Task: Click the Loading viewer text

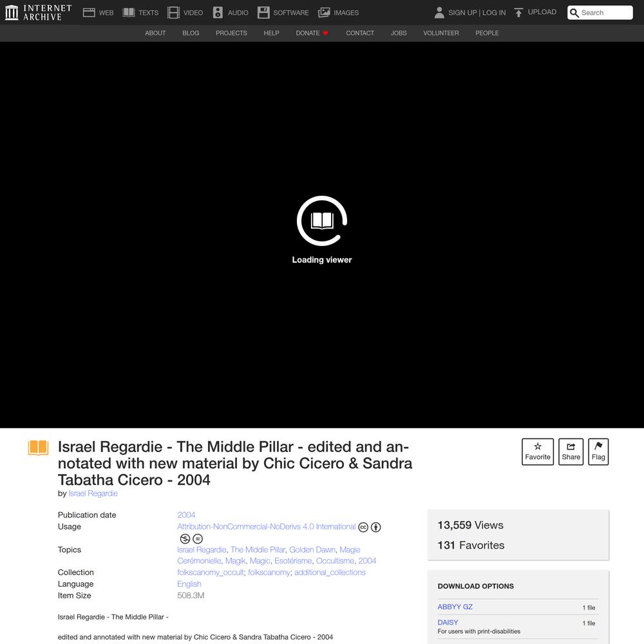Action: point(322,260)
